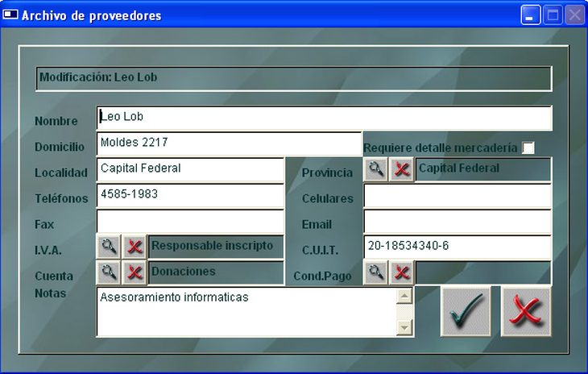The image size is (588, 374).
Task: Click window system menu icon in title bar
Action: tap(10, 15)
